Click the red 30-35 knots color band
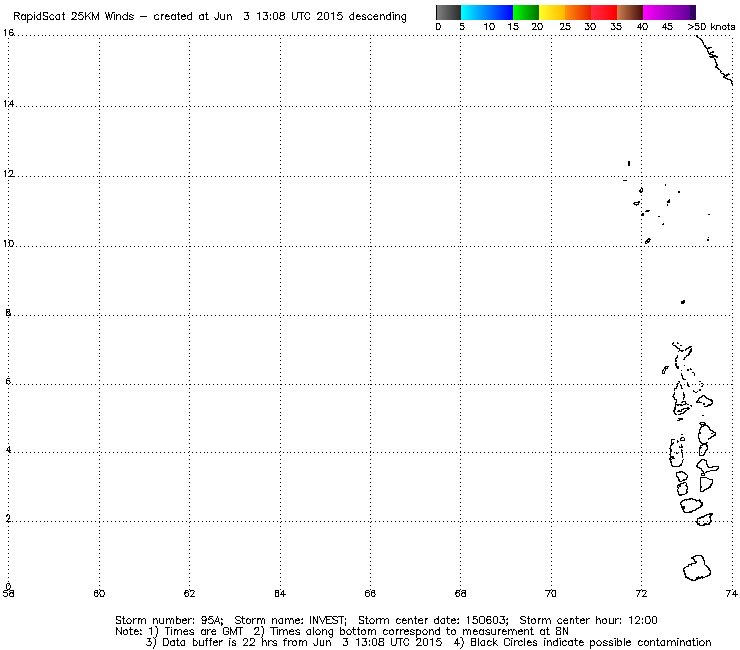This screenshot has height=650, width=740. 604,12
